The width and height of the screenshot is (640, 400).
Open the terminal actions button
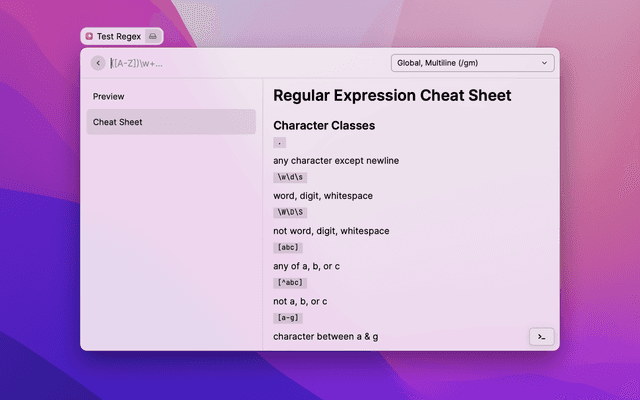coord(541,337)
